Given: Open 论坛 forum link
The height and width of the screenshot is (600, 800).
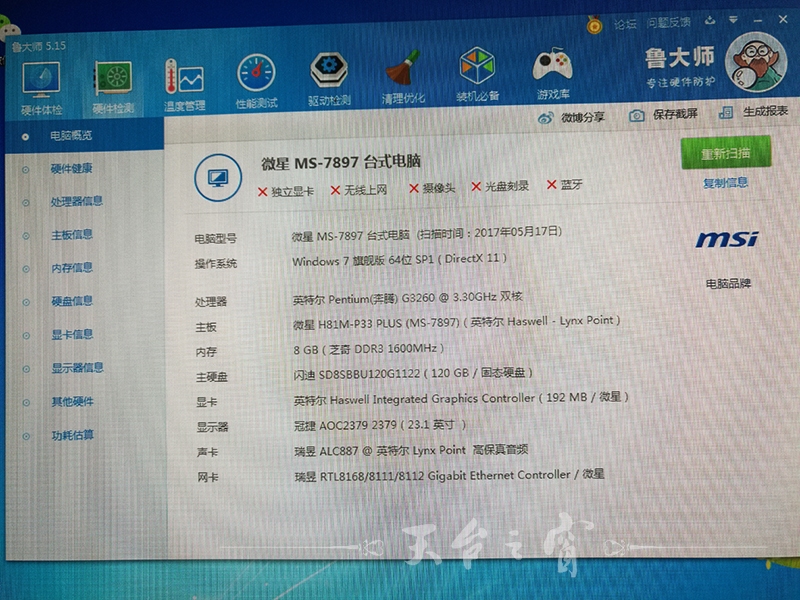Looking at the screenshot, I should pyautogui.click(x=625, y=23).
